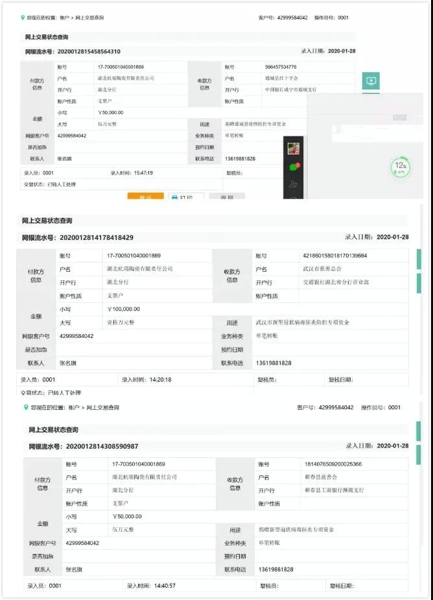
Task: Select serial number 2020012815458564310
Action: [x=89, y=51]
